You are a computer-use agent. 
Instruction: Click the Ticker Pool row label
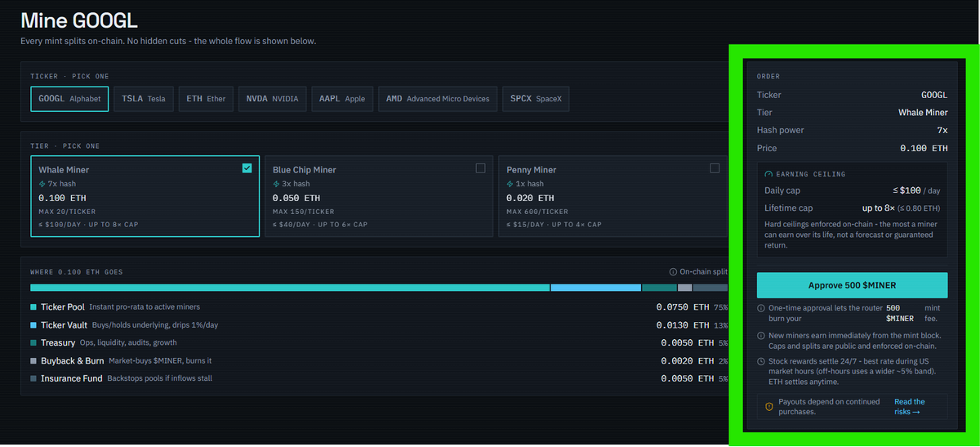[63, 307]
